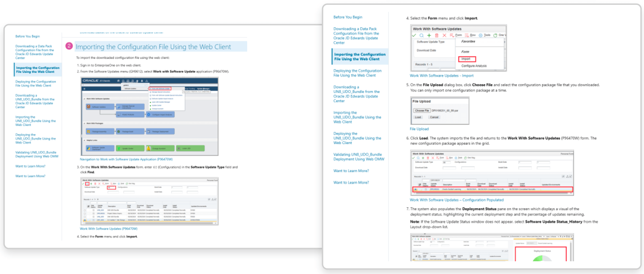Click the green checkmark icon in Import screenshot toolbar
Image resolution: width=644 pixels, height=274 pixels.
pyautogui.click(x=414, y=35)
